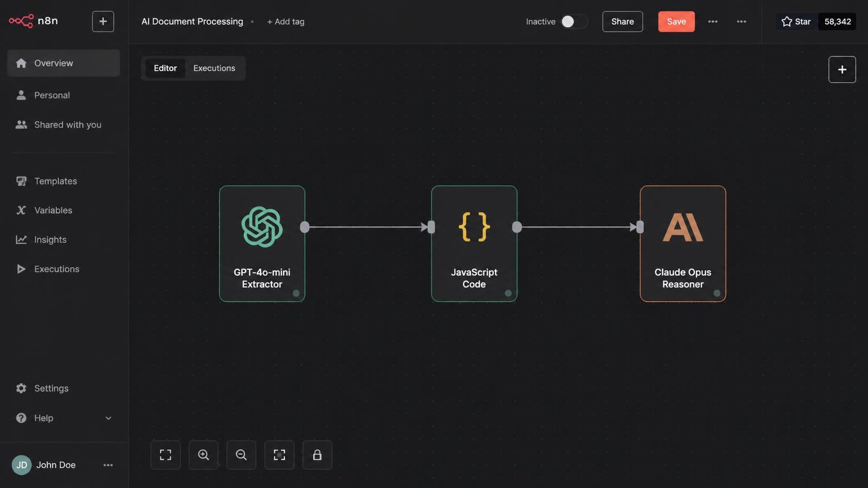868x488 pixels.
Task: Click the Share button
Action: coord(622,22)
